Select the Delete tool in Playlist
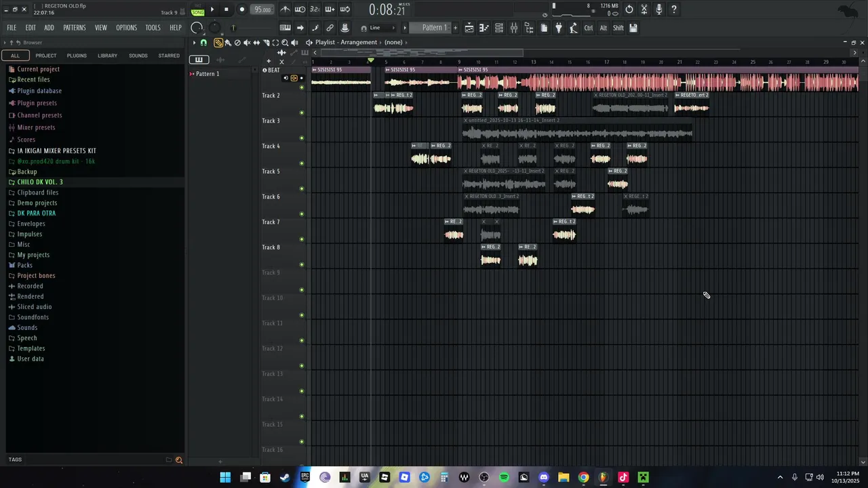This screenshot has height=488, width=868. [237, 42]
